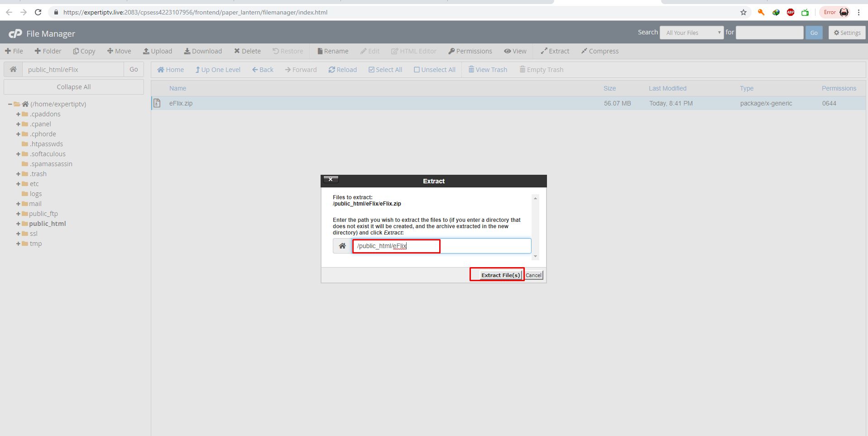This screenshot has width=868, height=436.
Task: Click the eFlix.zip file icon
Action: tap(157, 103)
